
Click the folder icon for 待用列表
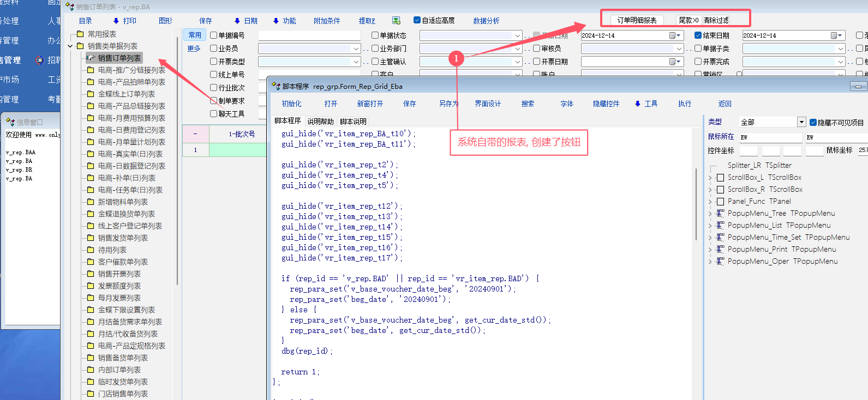[91, 250]
